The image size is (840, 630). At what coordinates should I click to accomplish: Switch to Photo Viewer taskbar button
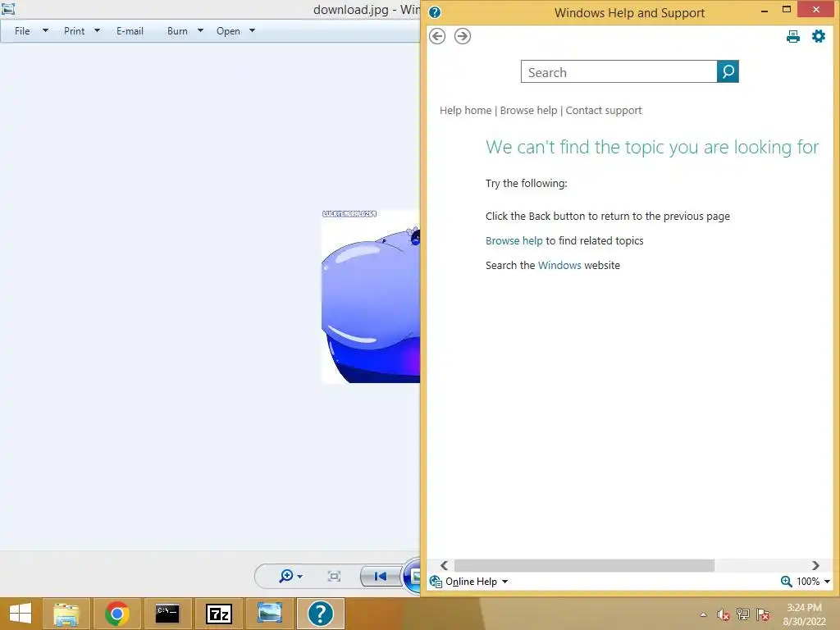tap(269, 614)
